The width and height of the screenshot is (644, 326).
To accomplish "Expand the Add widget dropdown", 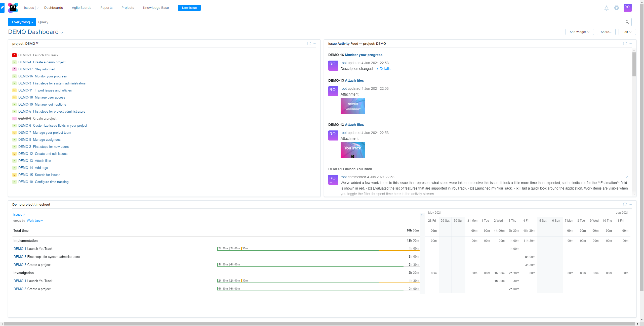I will [x=579, y=32].
